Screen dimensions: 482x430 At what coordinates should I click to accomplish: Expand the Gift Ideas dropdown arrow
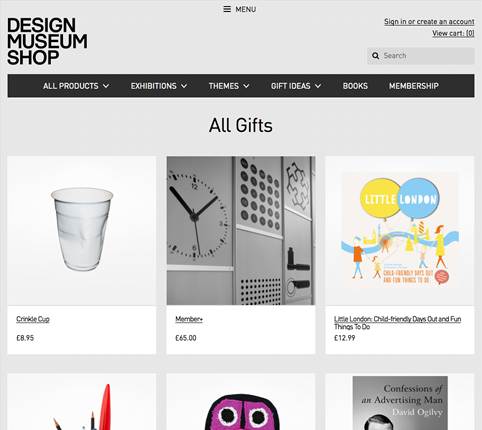pos(318,86)
